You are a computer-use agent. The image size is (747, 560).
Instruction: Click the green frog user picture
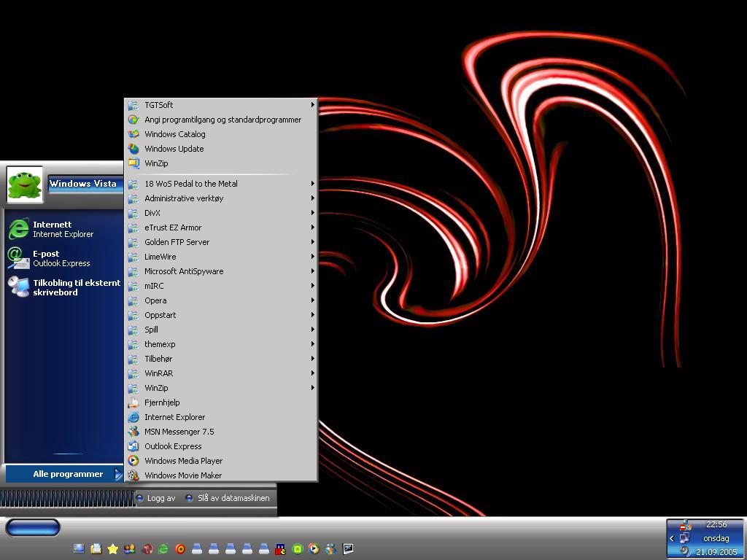[x=25, y=184]
